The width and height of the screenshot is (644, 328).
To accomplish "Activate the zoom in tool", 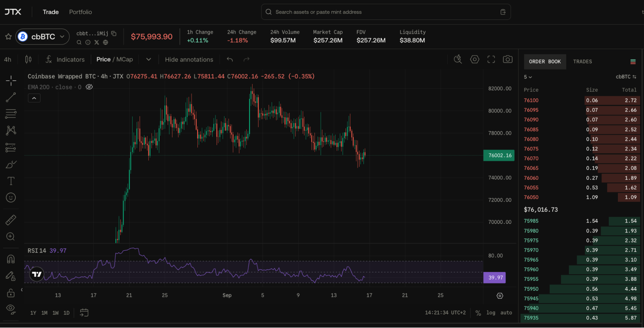I will (x=11, y=236).
